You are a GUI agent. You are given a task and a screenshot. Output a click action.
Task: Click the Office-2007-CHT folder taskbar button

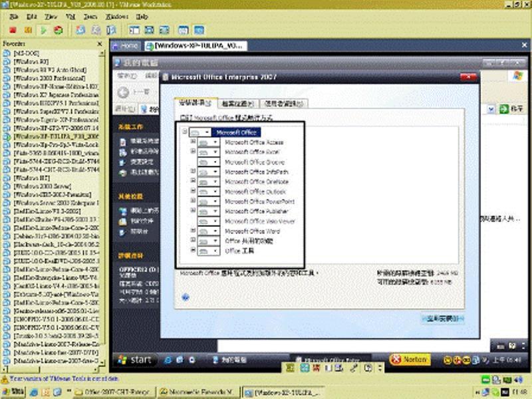pyautogui.click(x=114, y=392)
